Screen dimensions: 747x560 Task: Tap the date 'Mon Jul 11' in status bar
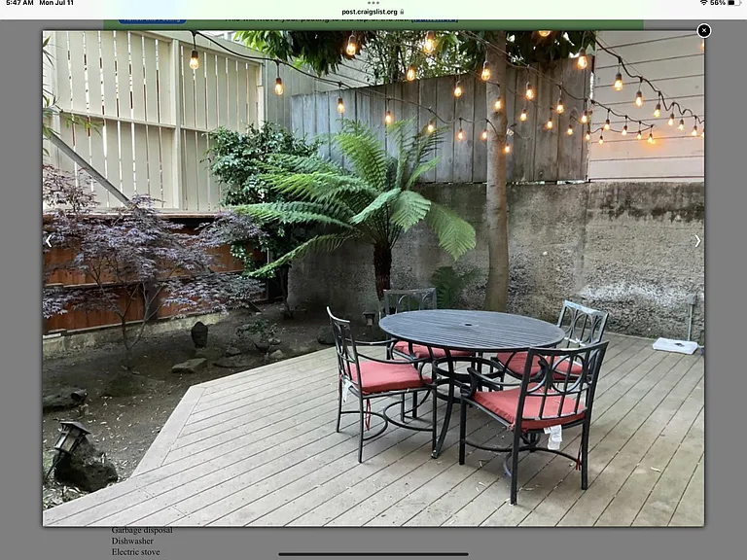tap(56, 3)
